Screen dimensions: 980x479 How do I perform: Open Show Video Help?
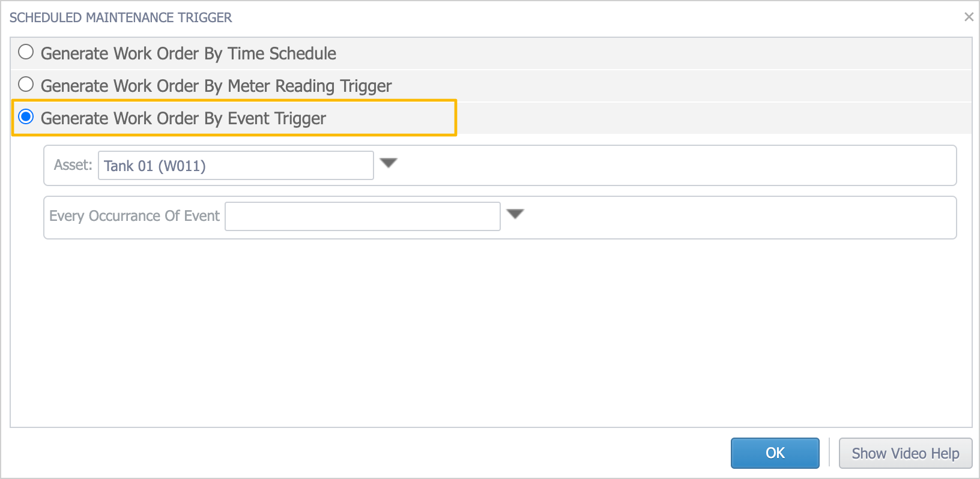(x=906, y=453)
